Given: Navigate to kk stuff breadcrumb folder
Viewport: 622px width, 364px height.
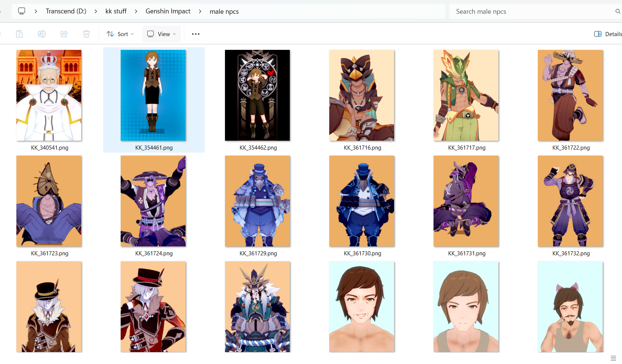Looking at the screenshot, I should (116, 11).
